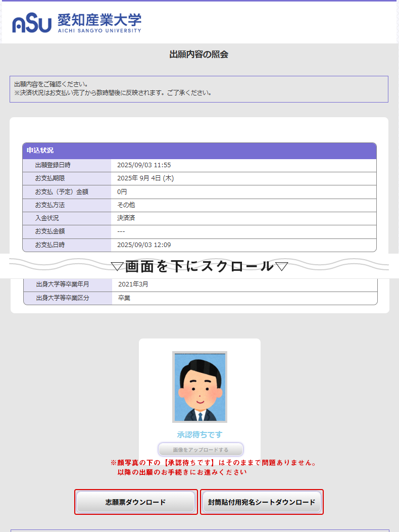The height and width of the screenshot is (532, 399).
Task: Click the ASU logo icon
Action: click(x=32, y=24)
